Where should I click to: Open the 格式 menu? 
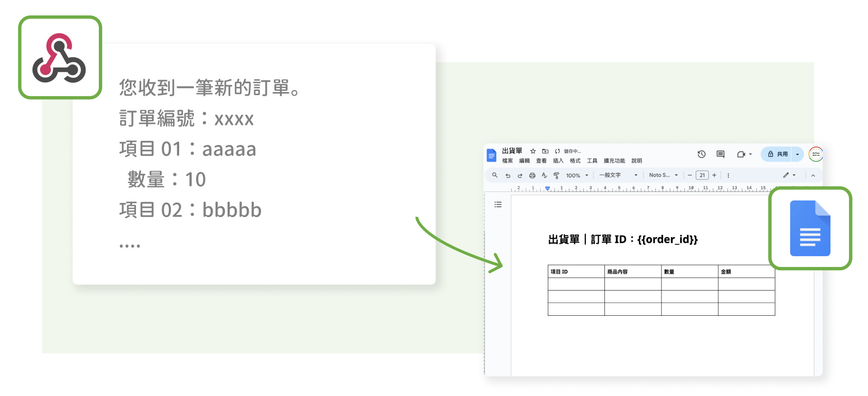point(575,161)
